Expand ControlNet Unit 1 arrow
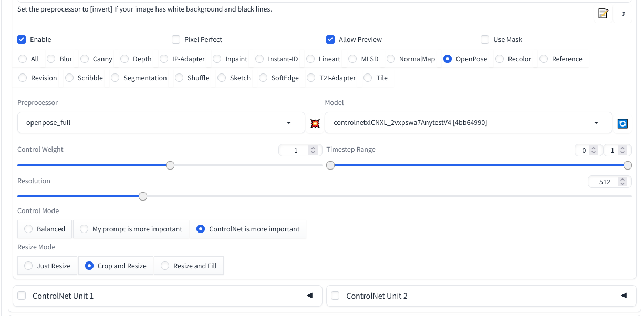 click(310, 296)
